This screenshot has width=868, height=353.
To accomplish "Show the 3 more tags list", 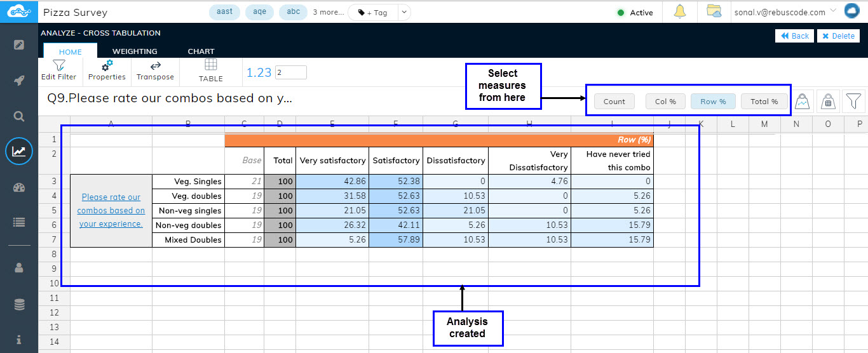I will (328, 12).
